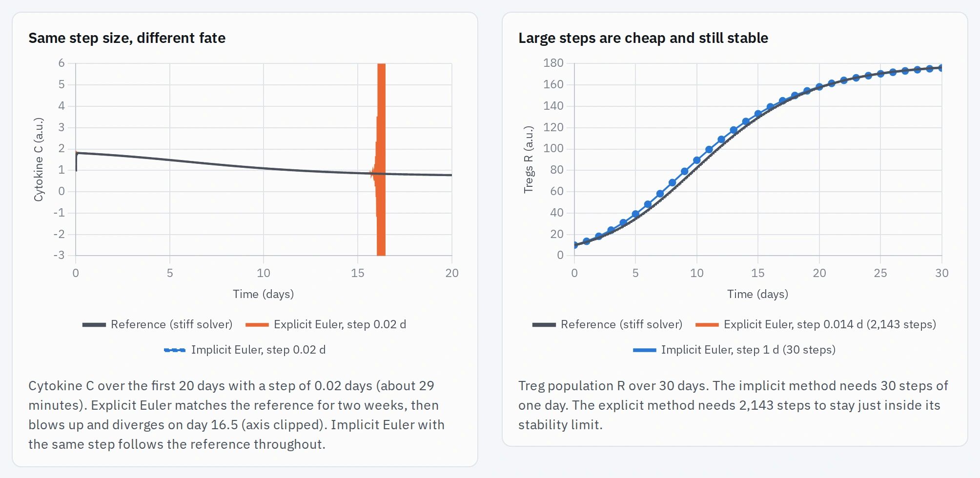The height and width of the screenshot is (478, 980).
Task: Click blue swatch for Implicit Euler 1 d
Action: (644, 350)
